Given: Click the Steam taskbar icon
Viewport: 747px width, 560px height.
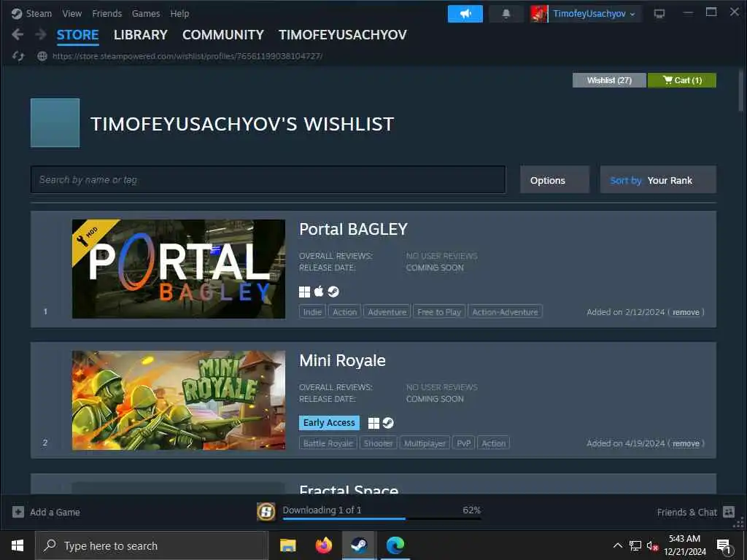Looking at the screenshot, I should click(x=359, y=545).
